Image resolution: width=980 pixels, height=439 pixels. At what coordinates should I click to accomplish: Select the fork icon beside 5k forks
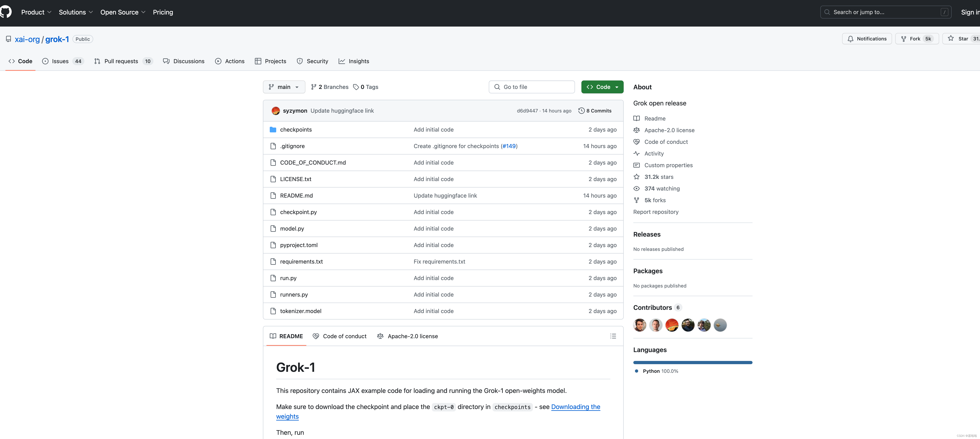coord(637,200)
